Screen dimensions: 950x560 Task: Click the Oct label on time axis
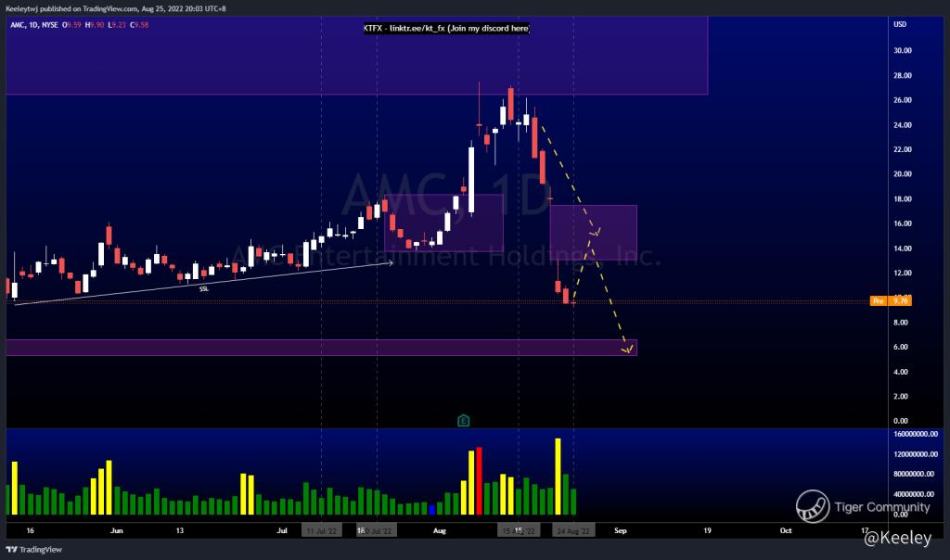786,531
